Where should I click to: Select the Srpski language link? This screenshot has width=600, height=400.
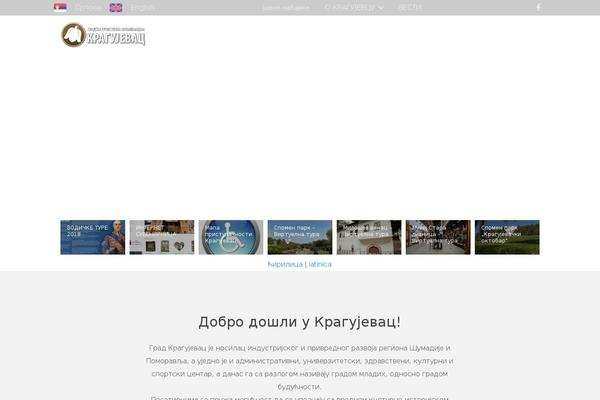(x=89, y=7)
